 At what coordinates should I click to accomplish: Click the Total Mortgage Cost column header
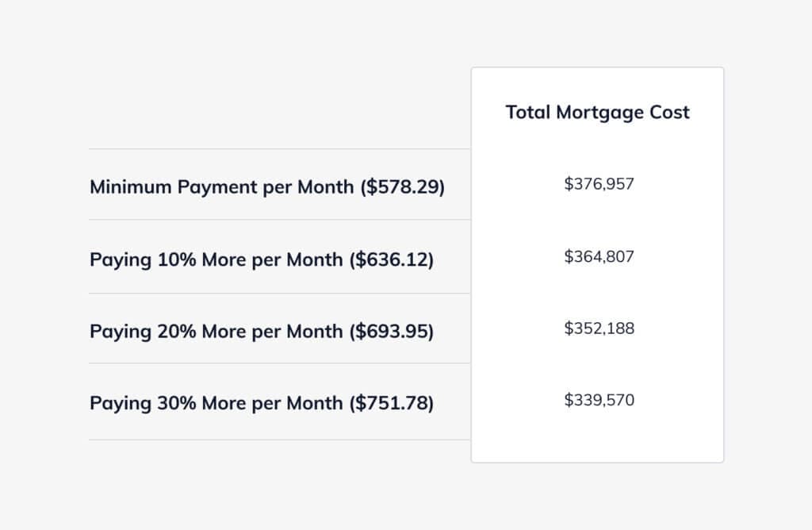coord(597,113)
